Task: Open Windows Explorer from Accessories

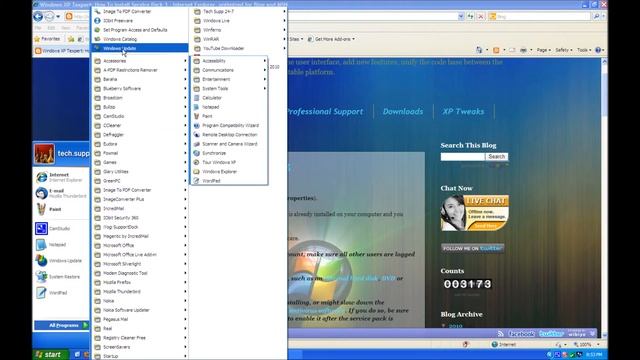Action: 229,172
